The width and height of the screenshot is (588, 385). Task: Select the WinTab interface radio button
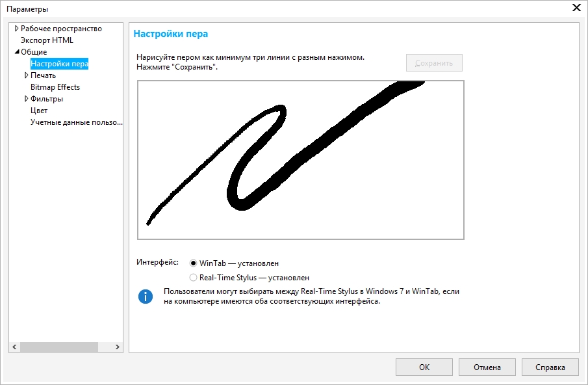pos(193,263)
